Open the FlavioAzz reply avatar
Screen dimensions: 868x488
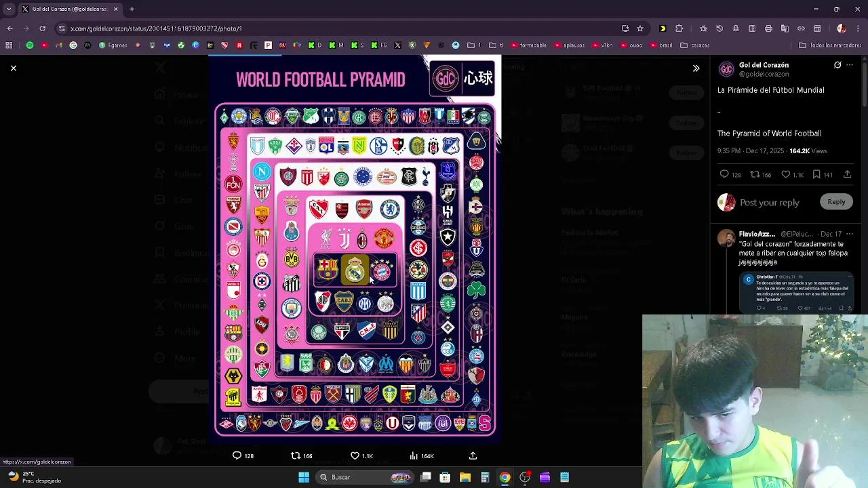click(726, 239)
